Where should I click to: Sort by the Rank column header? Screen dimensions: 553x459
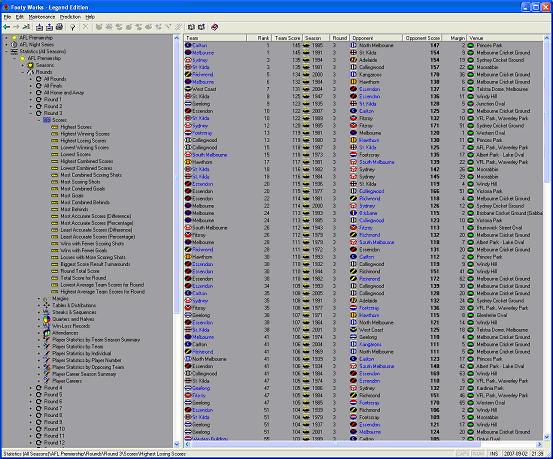click(259, 38)
